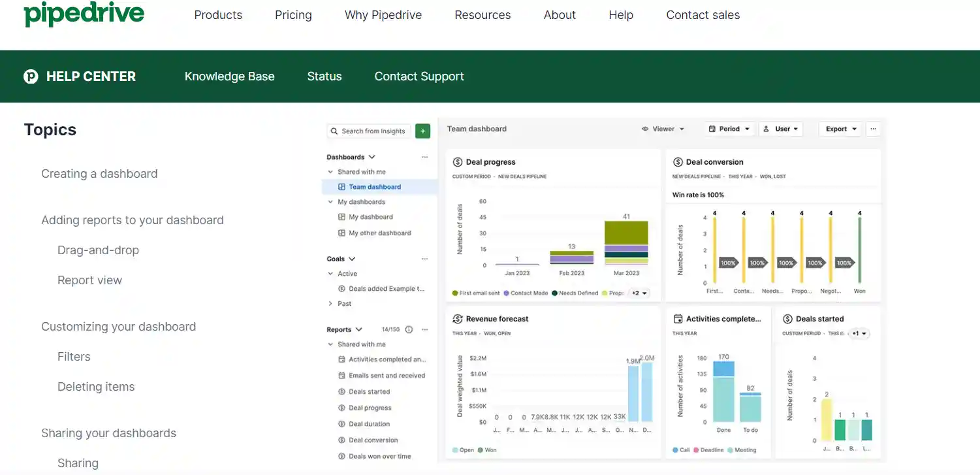The image size is (980, 475).
Task: Click the Mar 2023 bar in Deal progress
Action: click(626, 242)
